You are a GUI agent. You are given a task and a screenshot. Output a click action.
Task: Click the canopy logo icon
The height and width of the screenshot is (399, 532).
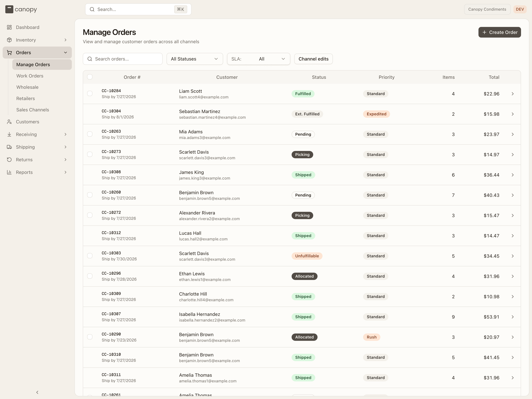coord(9,9)
